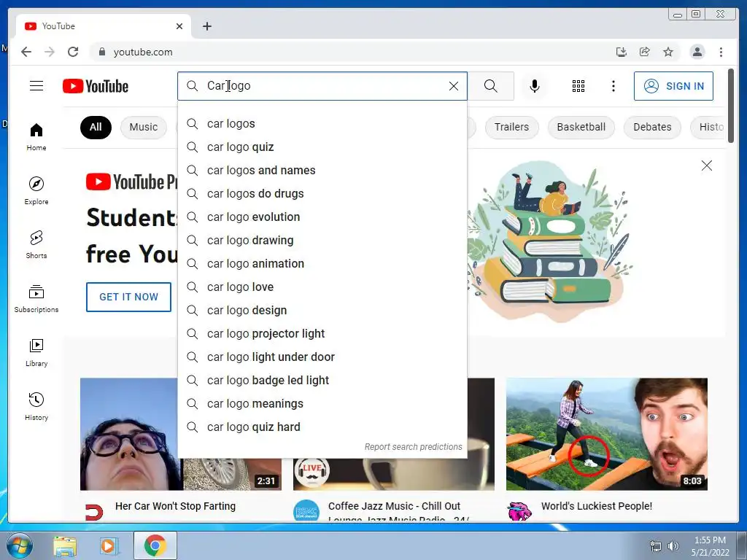Open the MrBeast channel avatar
Image resolution: width=747 pixels, height=560 pixels.
coord(519,511)
